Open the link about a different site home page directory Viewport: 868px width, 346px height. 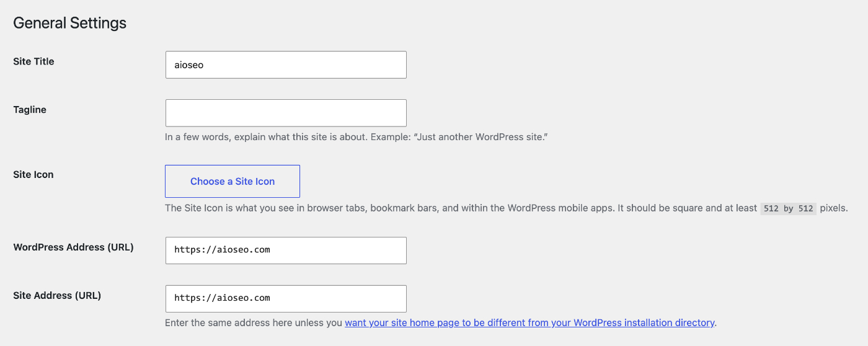(x=529, y=323)
